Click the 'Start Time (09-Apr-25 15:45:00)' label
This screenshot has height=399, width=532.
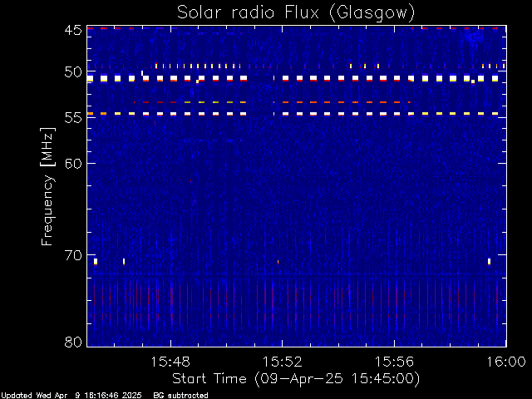click(296, 379)
